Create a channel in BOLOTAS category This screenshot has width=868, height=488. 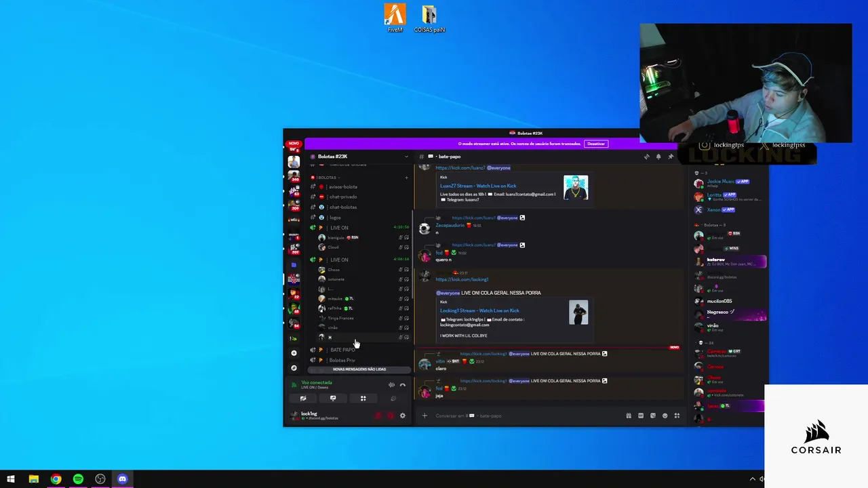406,178
